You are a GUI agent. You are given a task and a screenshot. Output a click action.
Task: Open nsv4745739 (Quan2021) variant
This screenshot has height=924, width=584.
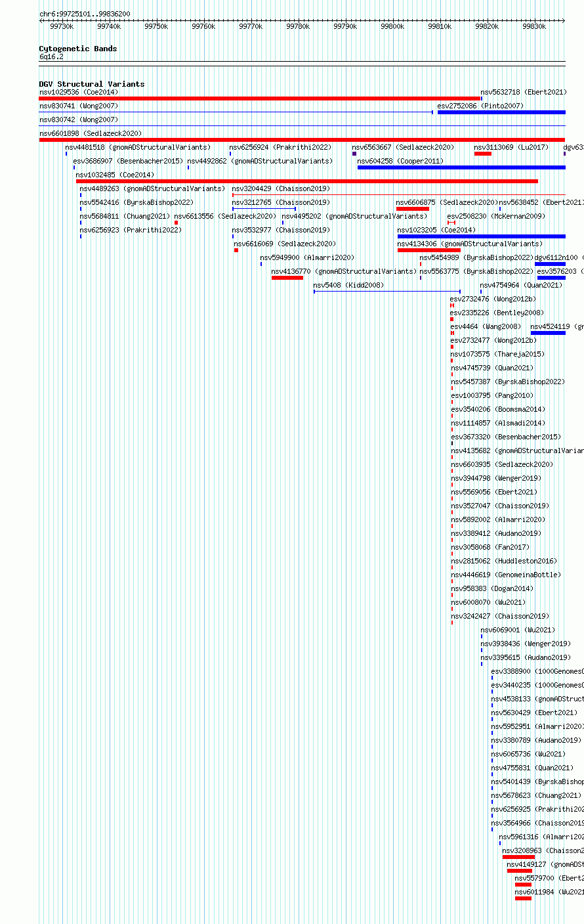point(492,368)
